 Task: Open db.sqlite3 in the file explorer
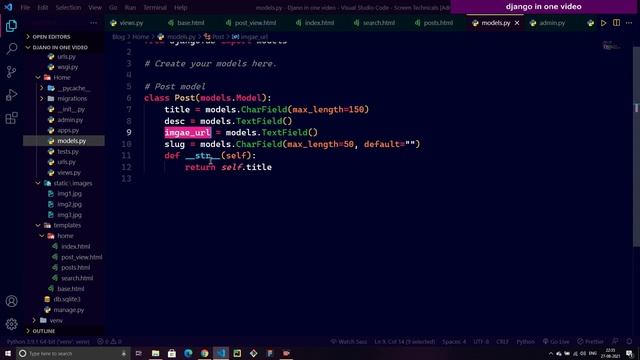pyautogui.click(x=67, y=299)
